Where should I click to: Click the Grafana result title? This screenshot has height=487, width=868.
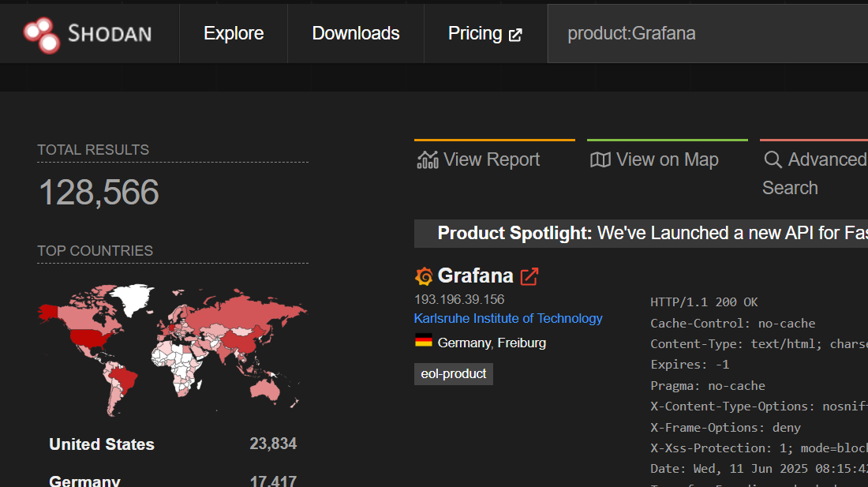pyautogui.click(x=476, y=276)
